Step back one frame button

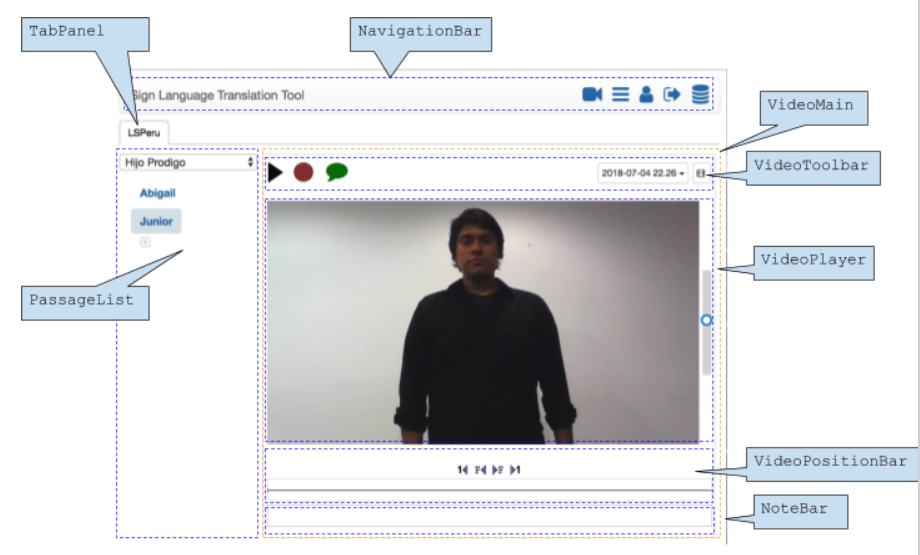pos(480,469)
